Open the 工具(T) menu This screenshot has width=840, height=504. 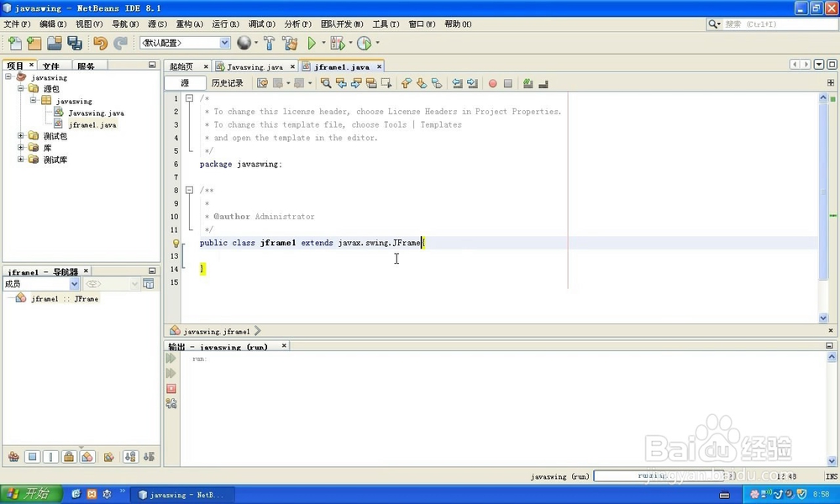point(386,24)
